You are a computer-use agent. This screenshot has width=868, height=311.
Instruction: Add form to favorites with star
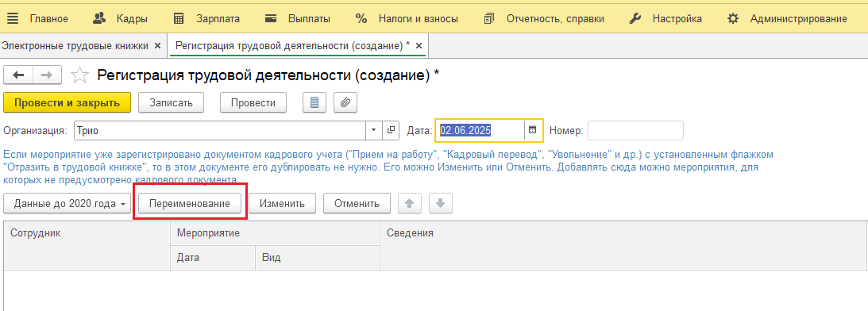(80, 75)
